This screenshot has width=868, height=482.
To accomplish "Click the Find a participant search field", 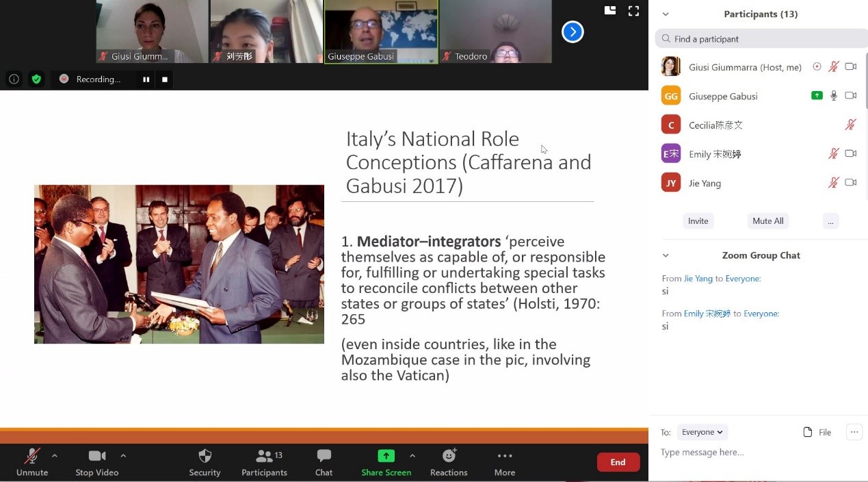I will [759, 39].
